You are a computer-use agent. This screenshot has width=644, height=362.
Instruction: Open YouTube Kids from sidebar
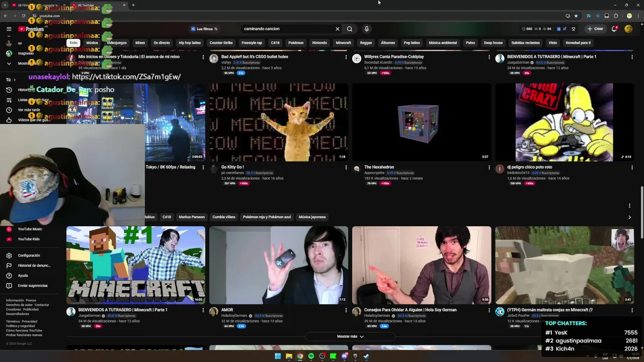pos(28,239)
